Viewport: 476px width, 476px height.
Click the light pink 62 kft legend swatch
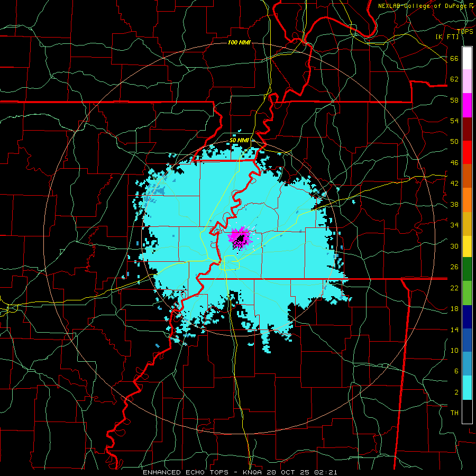tap(467, 81)
